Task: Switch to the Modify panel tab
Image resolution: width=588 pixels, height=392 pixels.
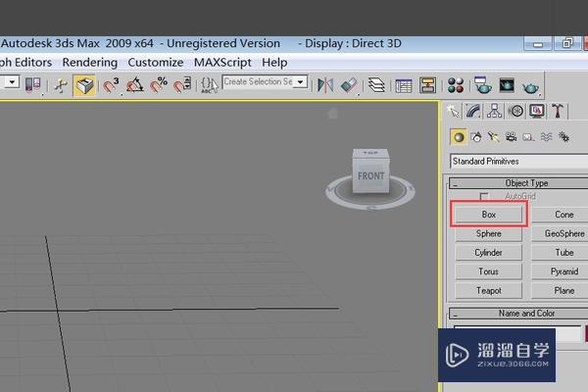Action: [x=473, y=111]
